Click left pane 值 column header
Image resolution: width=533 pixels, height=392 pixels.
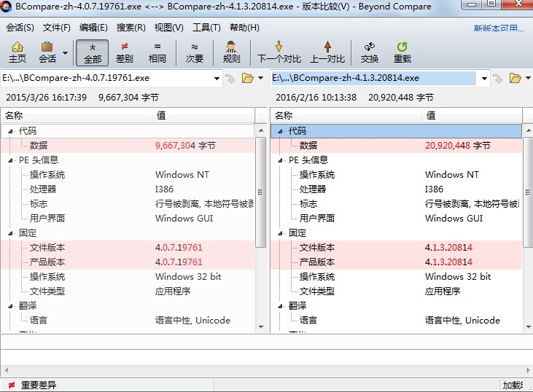203,116
